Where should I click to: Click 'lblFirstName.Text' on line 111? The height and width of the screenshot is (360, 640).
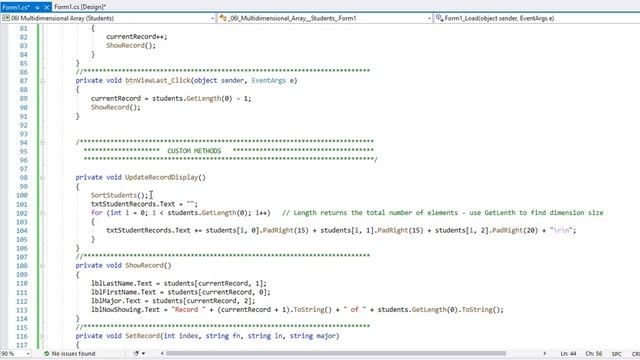(123, 292)
